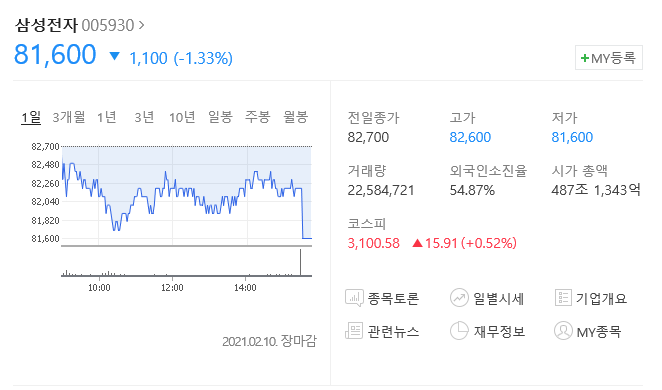The width and height of the screenshot is (662, 390).
Task: Click the intraday price line chart
Action: [187, 195]
